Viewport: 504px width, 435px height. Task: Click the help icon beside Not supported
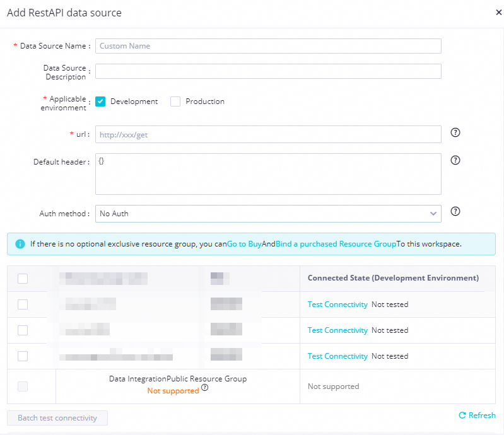coord(204,388)
